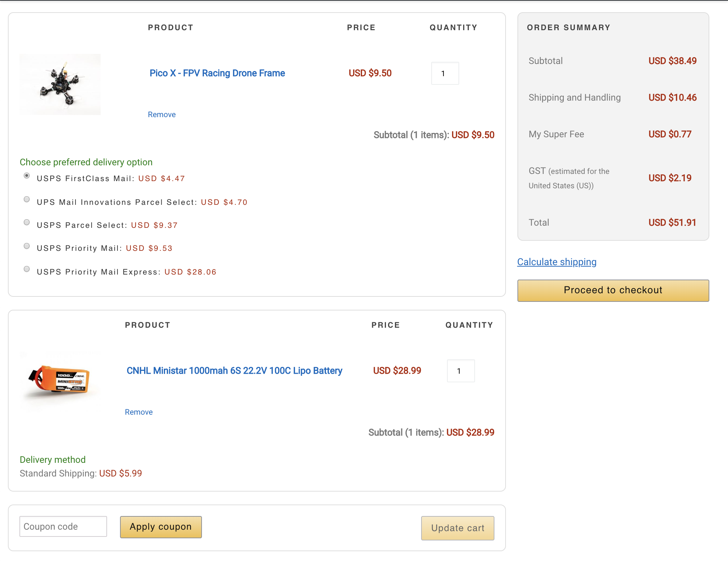
Task: Select UPS Mail Innovations Parcel Select option
Action: click(27, 199)
